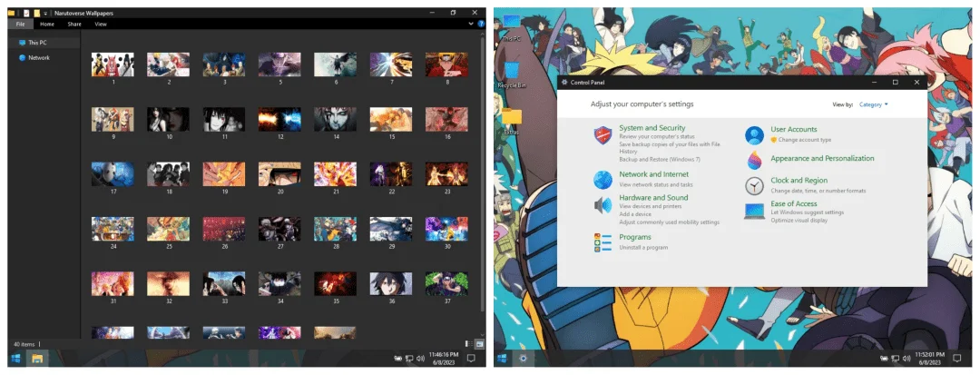The width and height of the screenshot is (980, 375).
Task: Open notification center beside the 11:52:01 PM clock
Action: point(956,359)
